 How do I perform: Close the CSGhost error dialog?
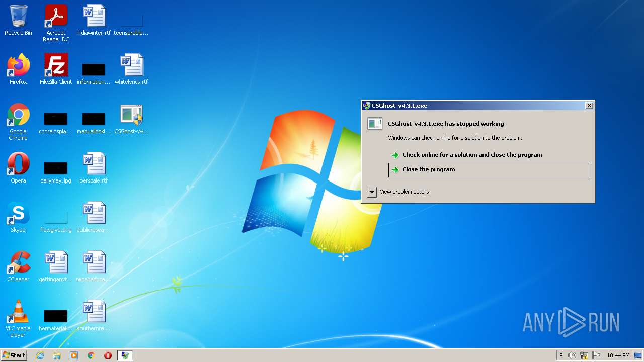[589, 106]
